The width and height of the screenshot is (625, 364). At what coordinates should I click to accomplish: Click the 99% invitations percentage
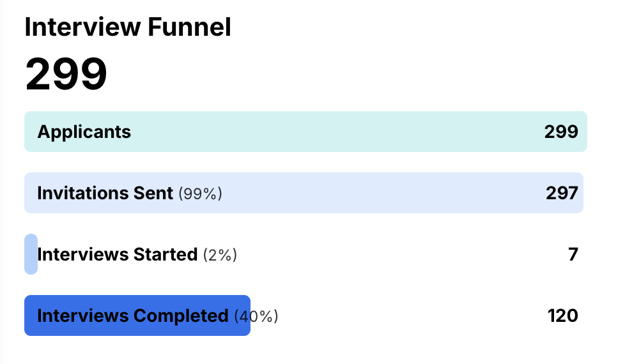[x=200, y=194]
